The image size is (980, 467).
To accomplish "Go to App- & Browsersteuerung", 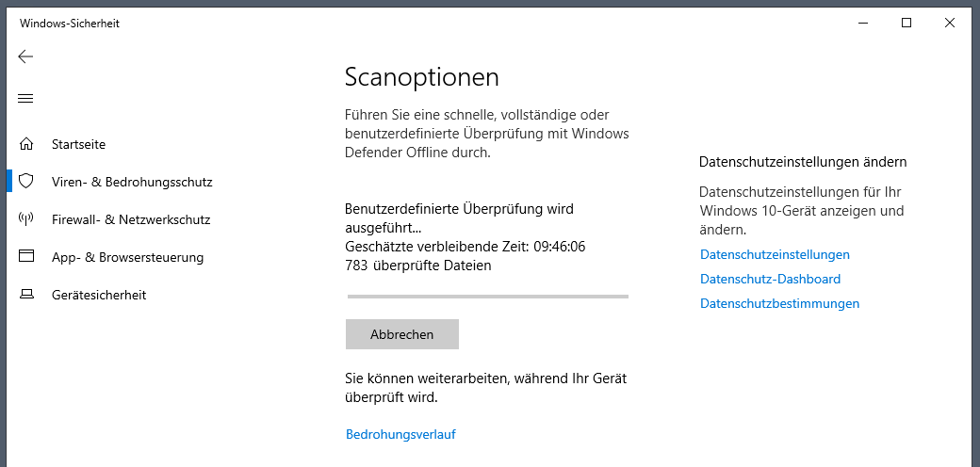I will click(x=127, y=257).
